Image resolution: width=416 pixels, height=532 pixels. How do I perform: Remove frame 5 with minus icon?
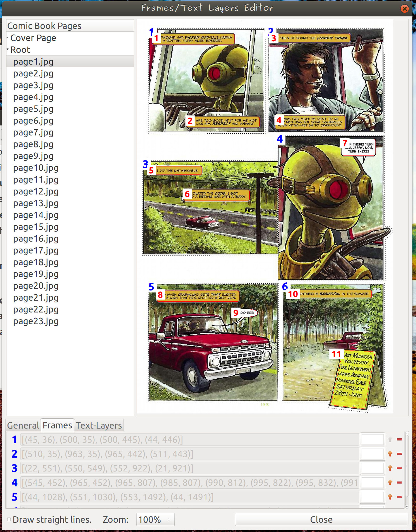pos(399,497)
